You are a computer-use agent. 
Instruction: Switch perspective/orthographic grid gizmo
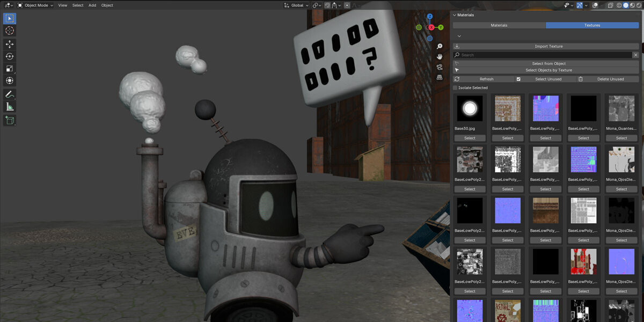point(440,77)
